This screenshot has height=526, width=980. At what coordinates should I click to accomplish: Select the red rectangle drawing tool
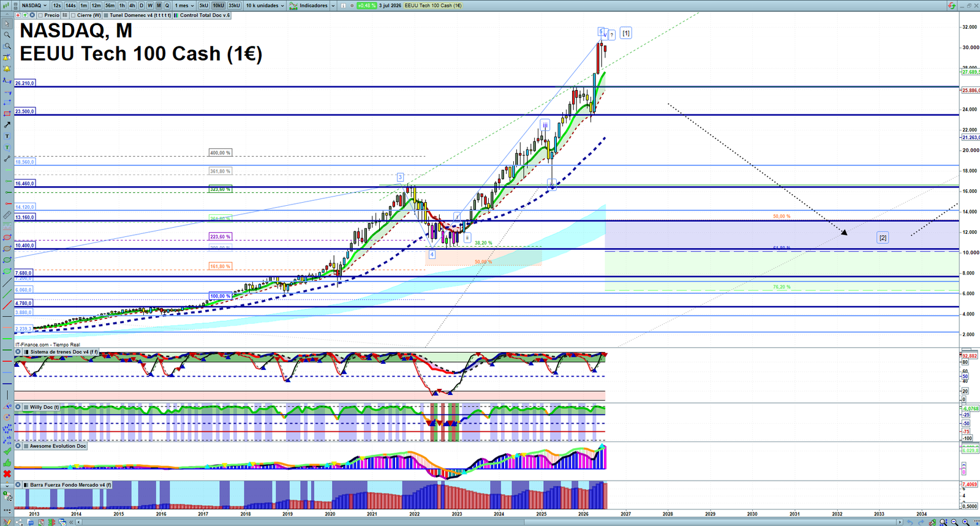(x=7, y=113)
